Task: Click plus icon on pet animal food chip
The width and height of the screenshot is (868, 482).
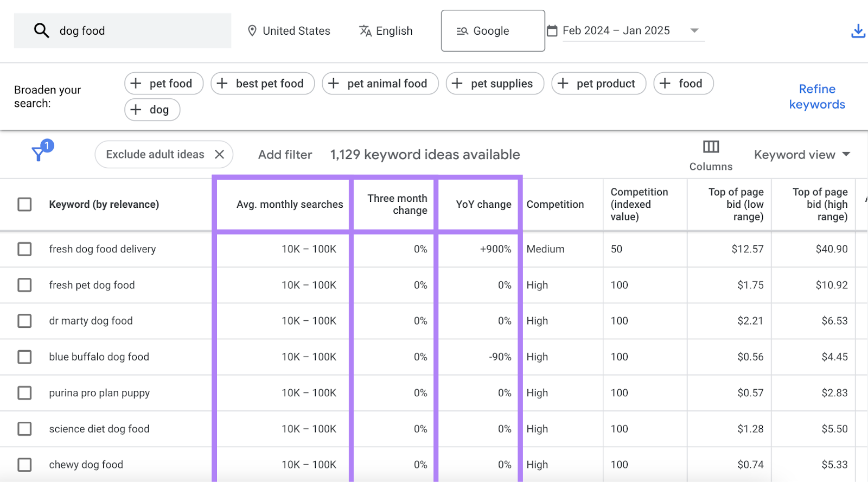Action: point(334,84)
